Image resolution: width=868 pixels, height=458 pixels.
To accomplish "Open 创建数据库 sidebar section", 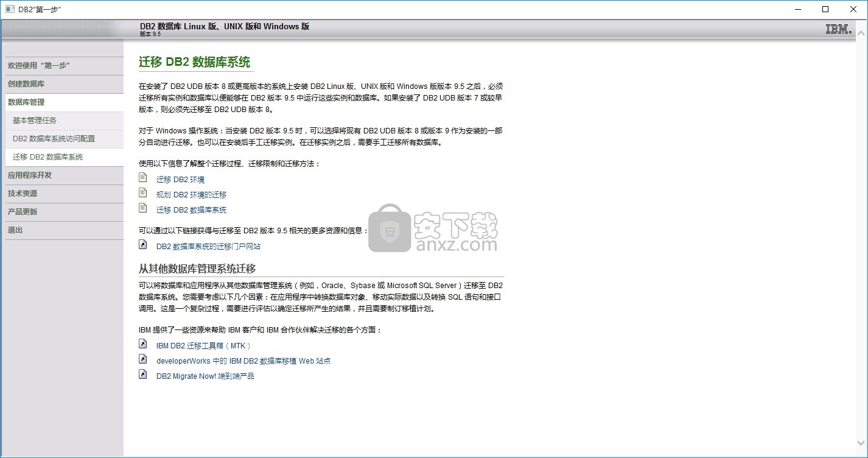I will 65,84.
